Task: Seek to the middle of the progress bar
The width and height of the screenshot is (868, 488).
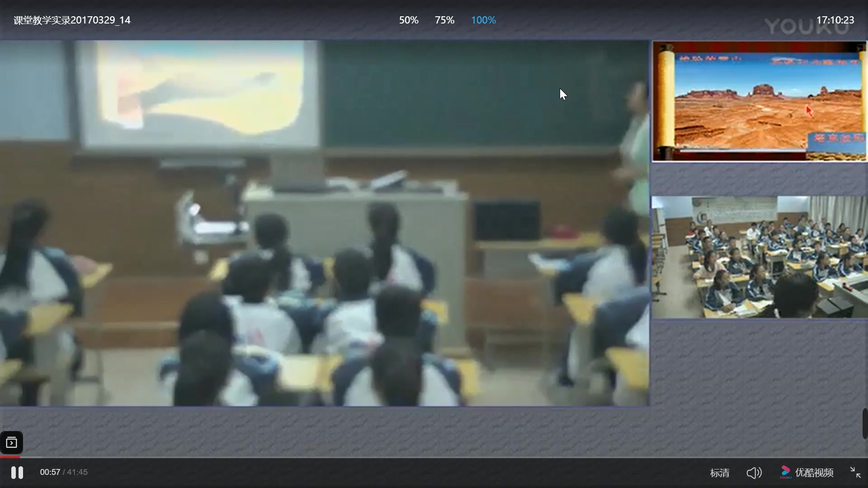Action: tap(434, 457)
